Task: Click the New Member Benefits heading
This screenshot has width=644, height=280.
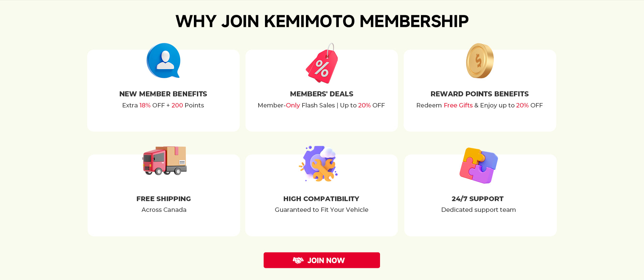Action: pyautogui.click(x=163, y=94)
